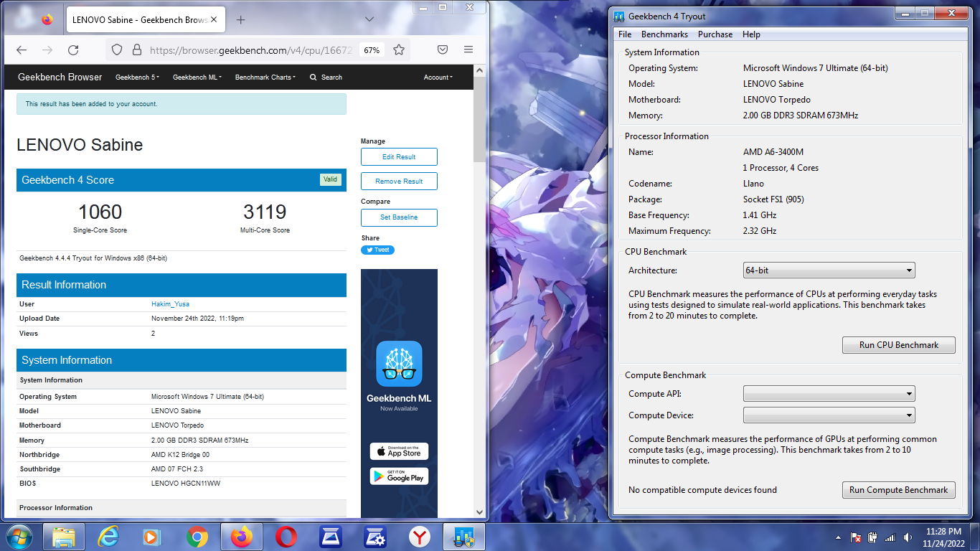Click the Action Center flag tray icon
The width and height of the screenshot is (980, 551).
tap(856, 537)
